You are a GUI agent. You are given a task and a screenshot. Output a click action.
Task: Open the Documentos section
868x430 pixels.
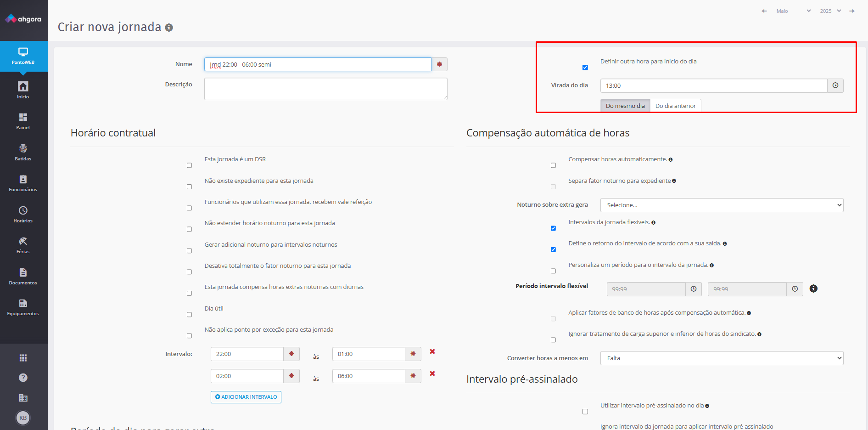pyautogui.click(x=23, y=276)
